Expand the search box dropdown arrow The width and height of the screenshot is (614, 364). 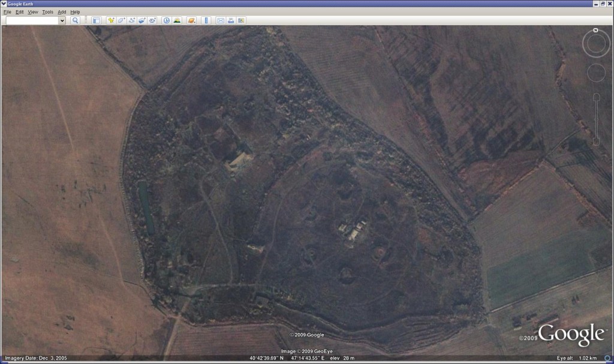point(62,20)
